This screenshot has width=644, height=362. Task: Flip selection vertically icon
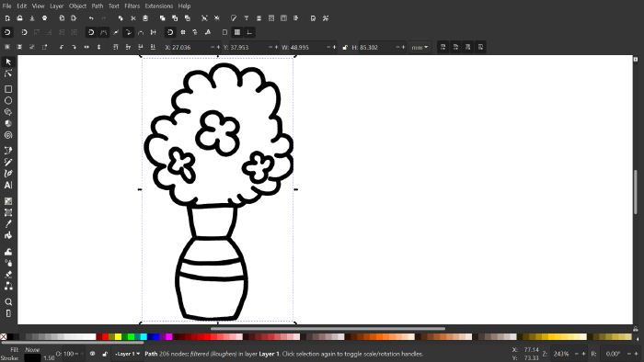tap(99, 47)
